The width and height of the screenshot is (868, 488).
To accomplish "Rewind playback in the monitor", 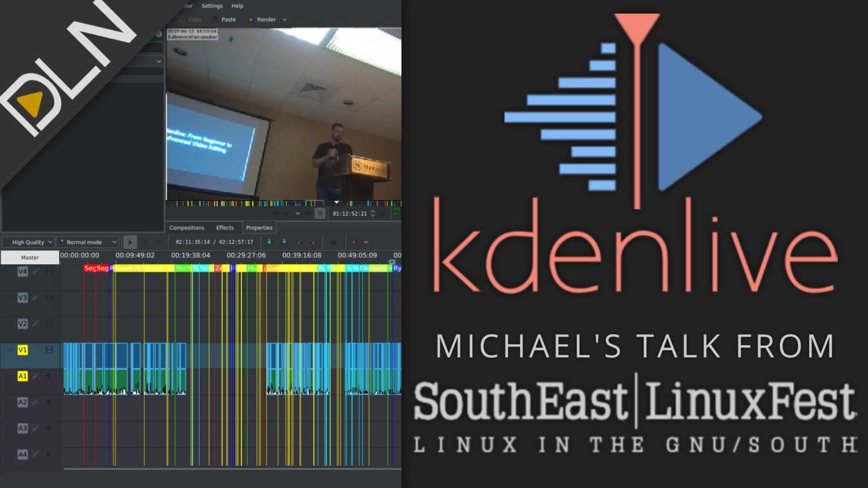I will [x=276, y=213].
